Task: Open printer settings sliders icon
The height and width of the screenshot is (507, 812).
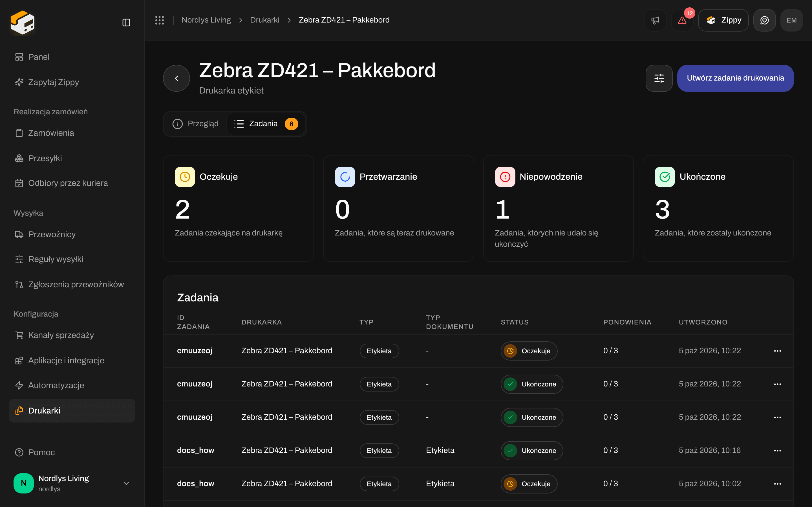Action: point(659,78)
